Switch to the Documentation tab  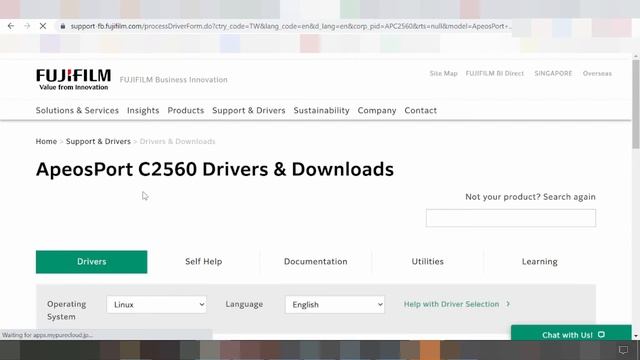[316, 262]
